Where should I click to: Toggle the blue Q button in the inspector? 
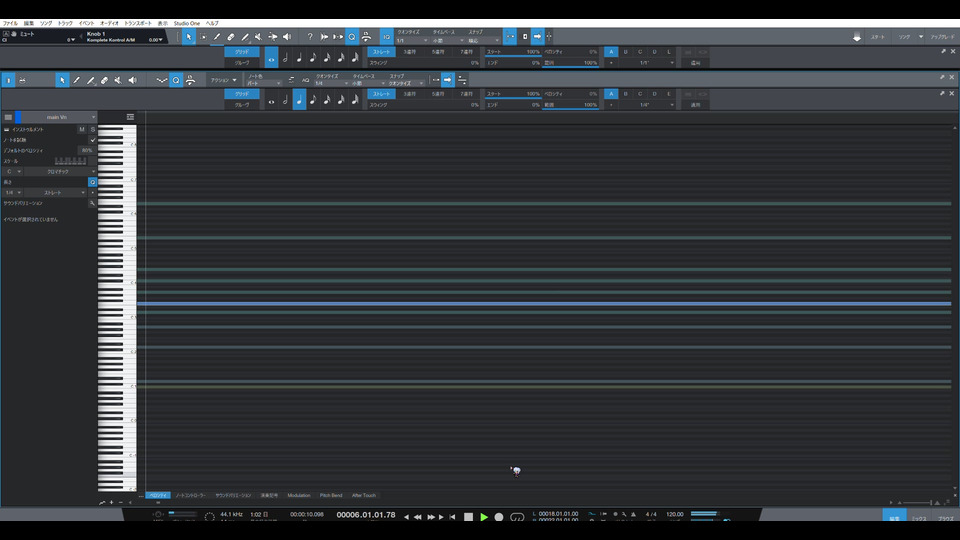(x=92, y=182)
